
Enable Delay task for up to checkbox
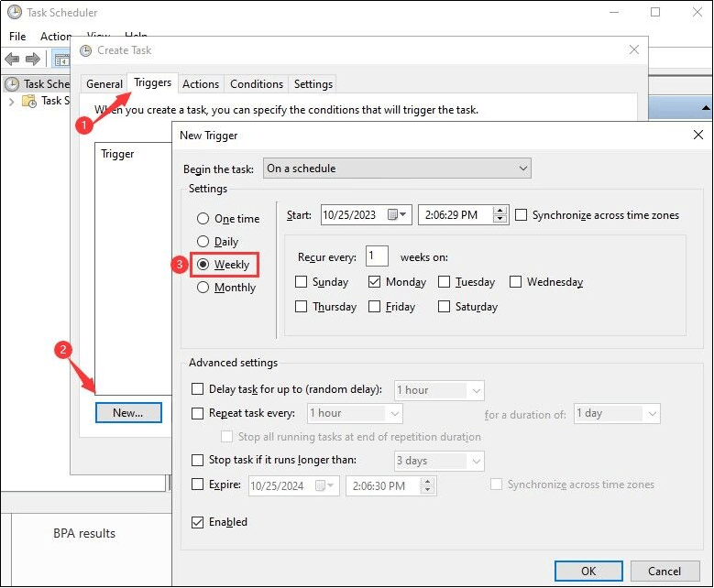tap(198, 389)
